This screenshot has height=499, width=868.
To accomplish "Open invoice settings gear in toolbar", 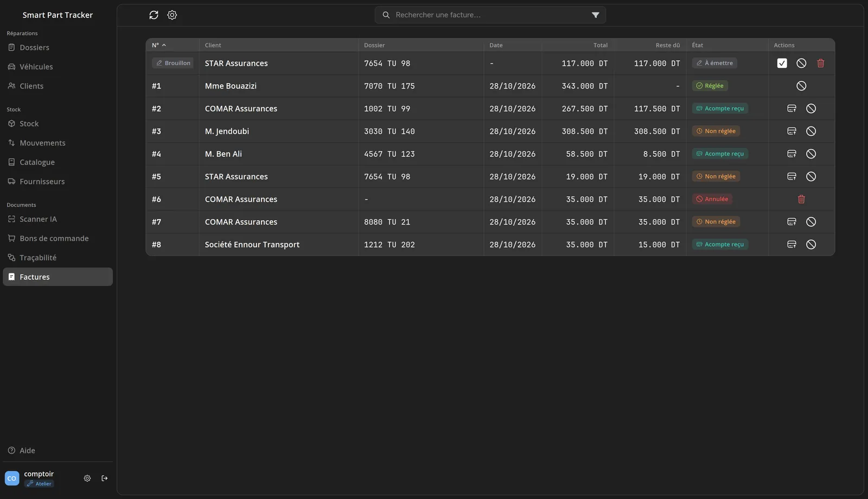I will pyautogui.click(x=172, y=15).
